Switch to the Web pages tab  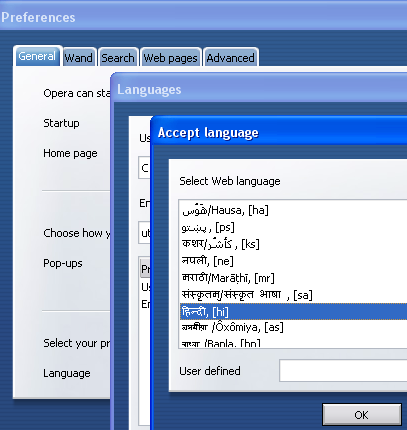click(x=171, y=58)
